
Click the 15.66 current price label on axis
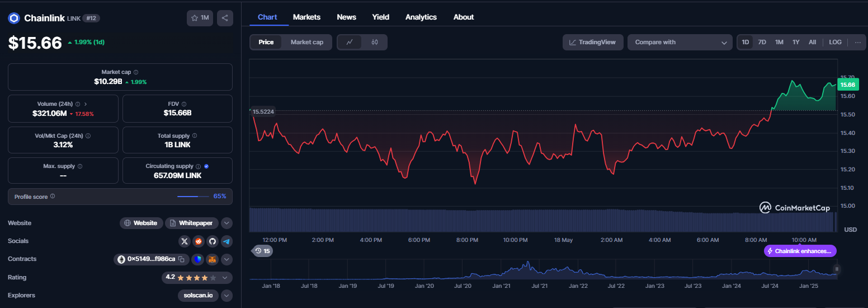848,85
